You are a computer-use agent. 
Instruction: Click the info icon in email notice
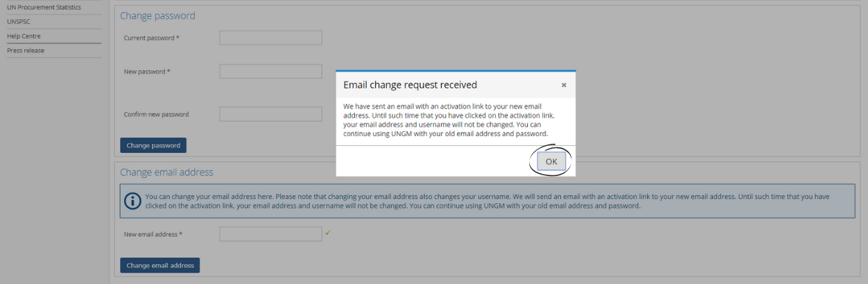coord(133,201)
